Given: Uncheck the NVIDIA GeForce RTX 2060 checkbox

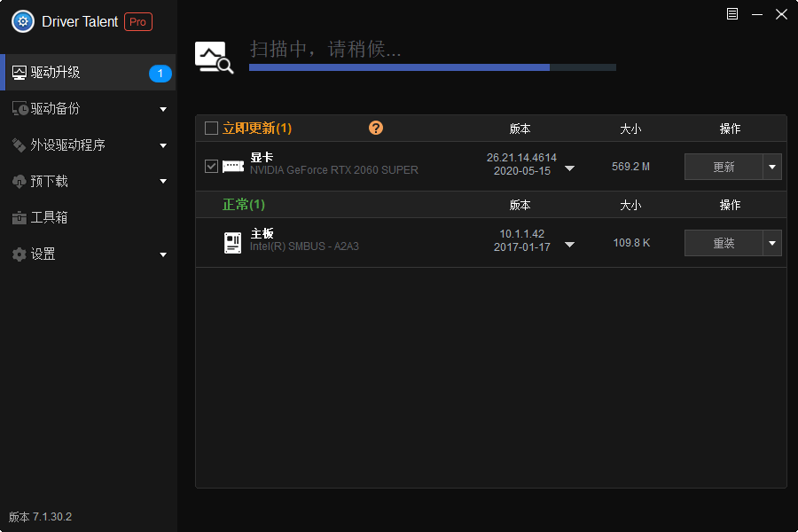Looking at the screenshot, I should [x=211, y=166].
